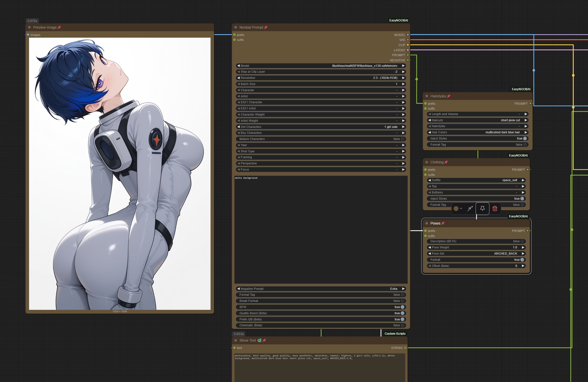This screenshot has height=382, width=588.
Task: Open the node color picker swatch
Action: (456, 209)
